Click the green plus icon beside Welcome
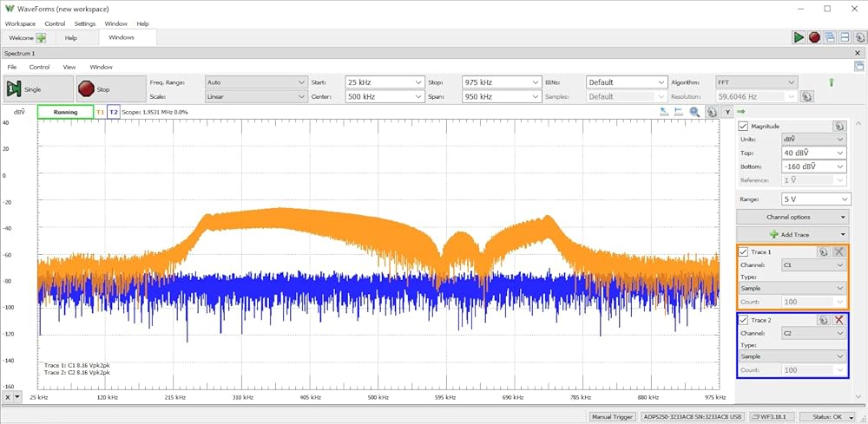The height and width of the screenshot is (424, 868). (41, 38)
